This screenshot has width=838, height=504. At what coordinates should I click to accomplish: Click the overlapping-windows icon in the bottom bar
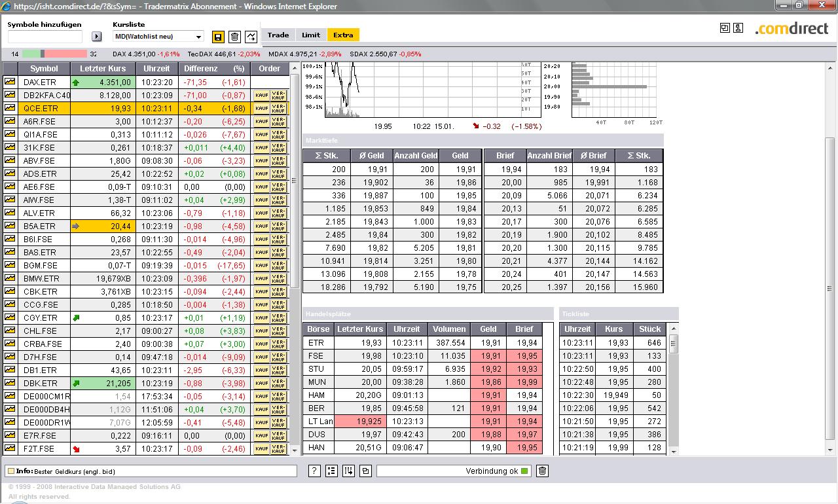click(x=365, y=471)
